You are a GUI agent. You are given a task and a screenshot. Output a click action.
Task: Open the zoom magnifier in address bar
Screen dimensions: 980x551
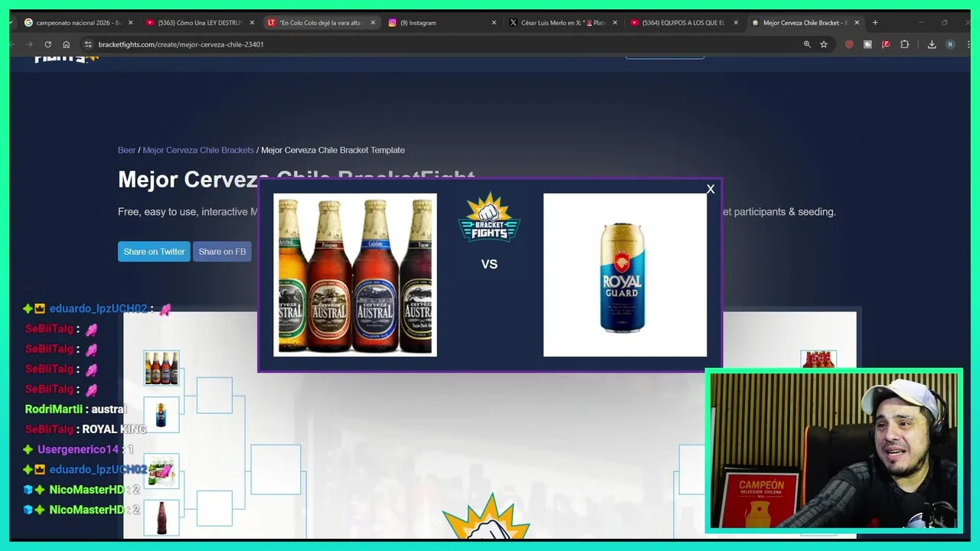[x=807, y=44]
